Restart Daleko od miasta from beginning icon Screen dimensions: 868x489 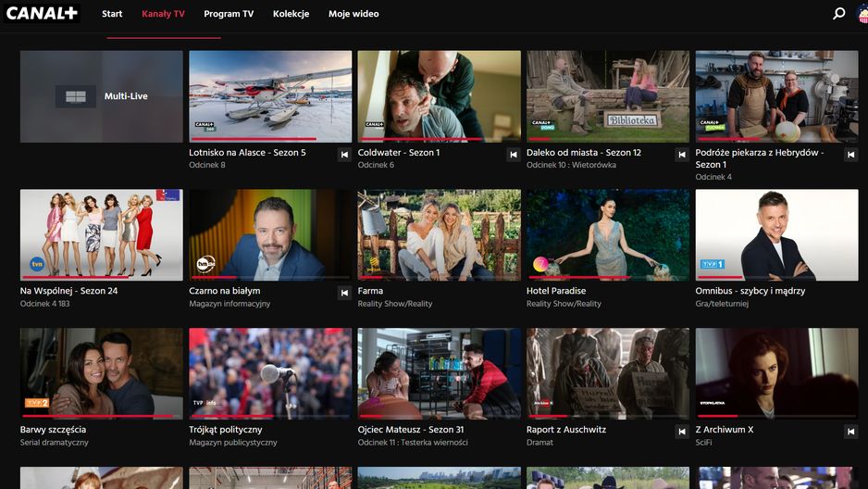click(682, 155)
